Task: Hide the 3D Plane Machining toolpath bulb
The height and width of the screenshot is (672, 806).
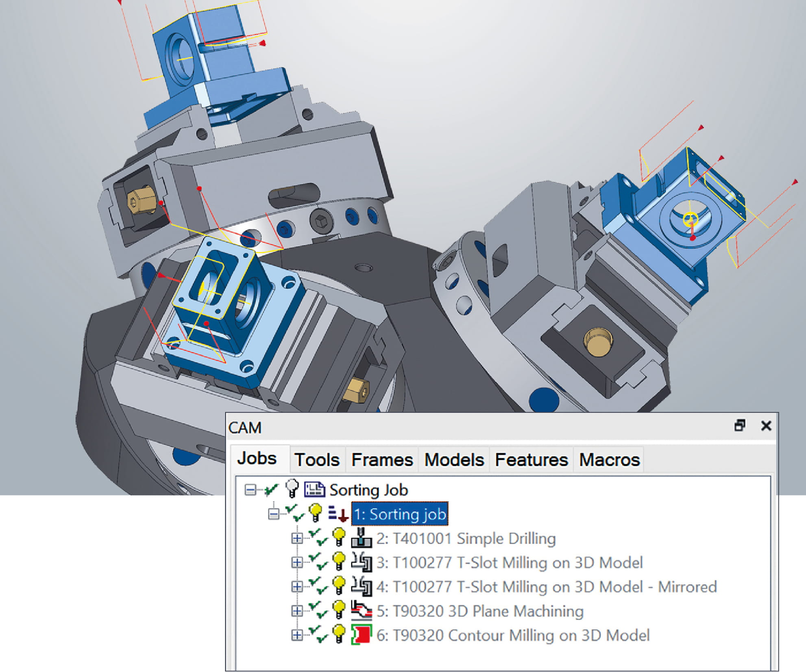Action: coord(339,610)
